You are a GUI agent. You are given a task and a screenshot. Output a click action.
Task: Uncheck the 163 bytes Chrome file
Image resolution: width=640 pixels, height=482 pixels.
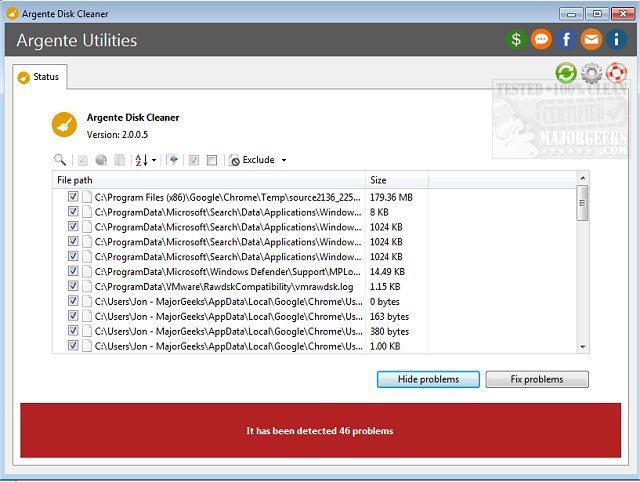(73, 315)
